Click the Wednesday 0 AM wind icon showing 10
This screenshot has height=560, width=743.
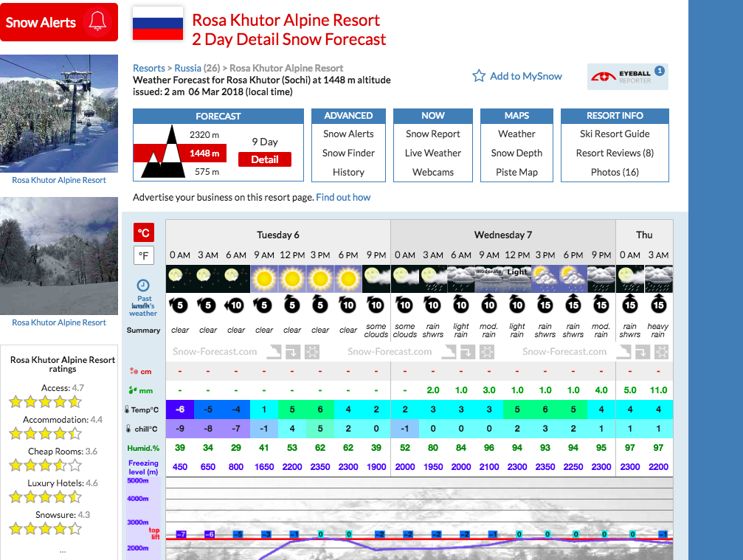[404, 305]
